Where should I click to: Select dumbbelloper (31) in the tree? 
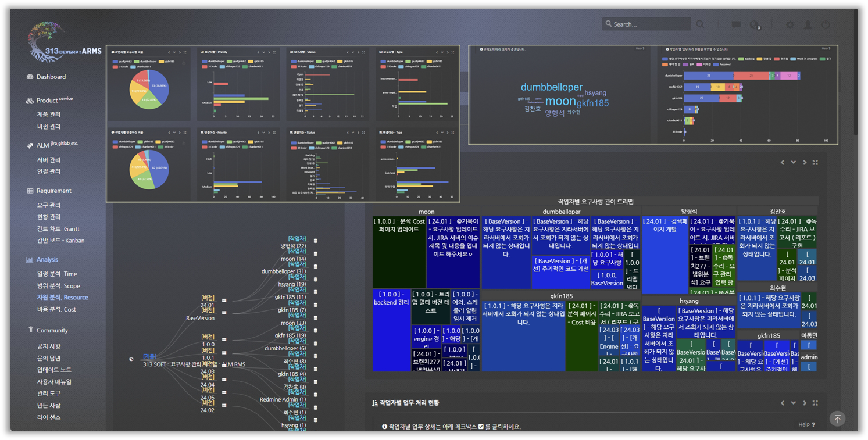click(284, 271)
